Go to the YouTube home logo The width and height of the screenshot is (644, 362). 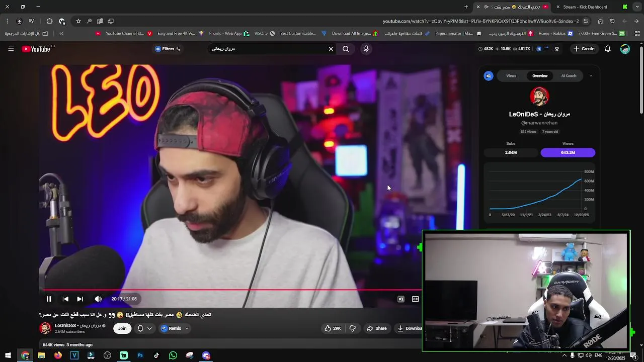pos(36,49)
